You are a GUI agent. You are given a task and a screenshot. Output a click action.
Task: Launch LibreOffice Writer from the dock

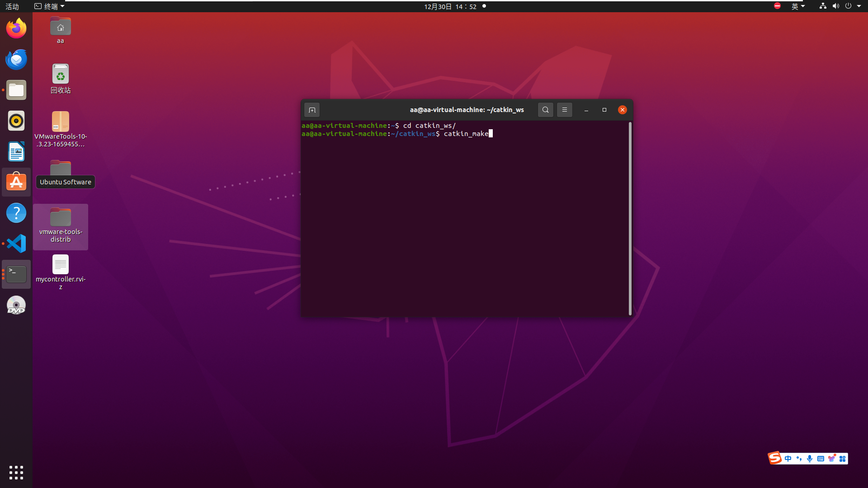coord(16,151)
